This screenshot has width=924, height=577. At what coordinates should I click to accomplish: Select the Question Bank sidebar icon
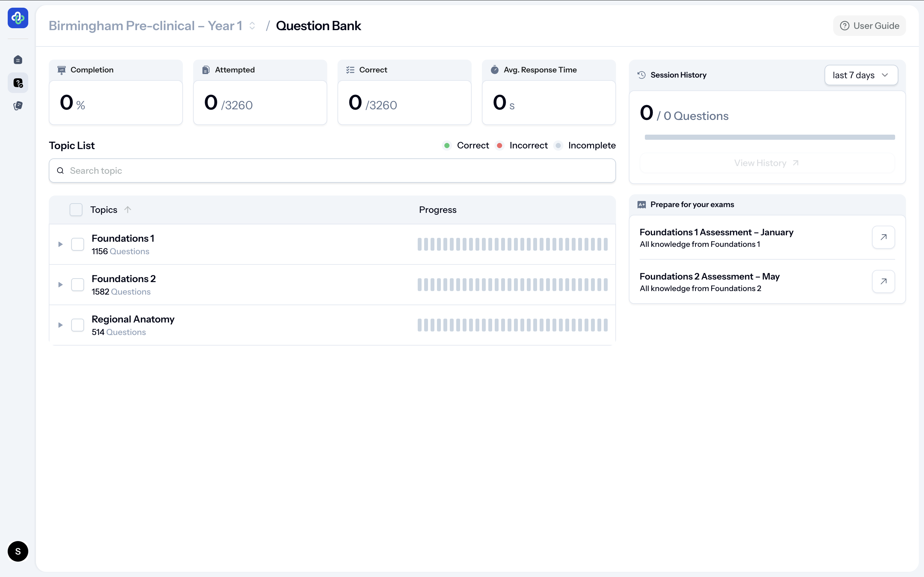(x=18, y=83)
